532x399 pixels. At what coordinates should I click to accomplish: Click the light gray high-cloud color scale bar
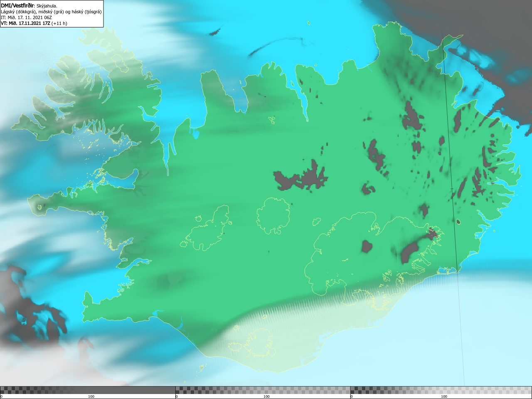[x=441, y=390]
